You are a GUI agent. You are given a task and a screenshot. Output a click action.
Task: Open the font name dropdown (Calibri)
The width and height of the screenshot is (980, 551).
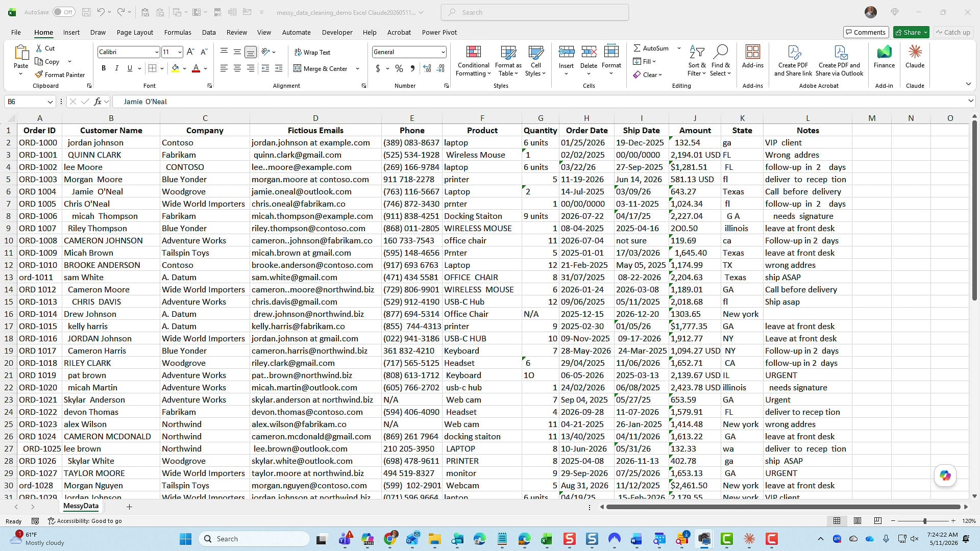tap(156, 52)
